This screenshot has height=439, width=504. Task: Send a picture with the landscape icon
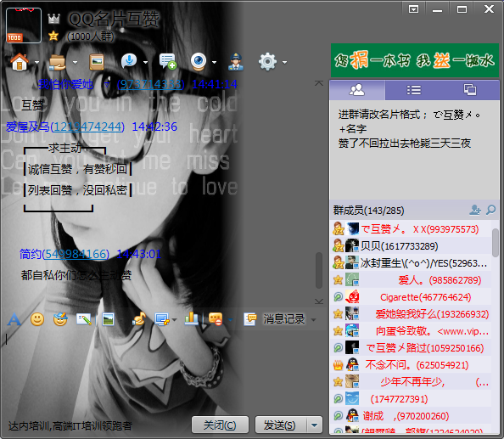(x=108, y=319)
